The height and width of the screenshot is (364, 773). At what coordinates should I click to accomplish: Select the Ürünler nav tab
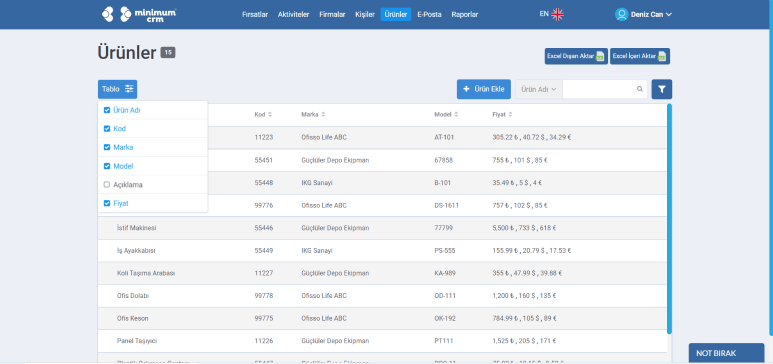(x=396, y=14)
